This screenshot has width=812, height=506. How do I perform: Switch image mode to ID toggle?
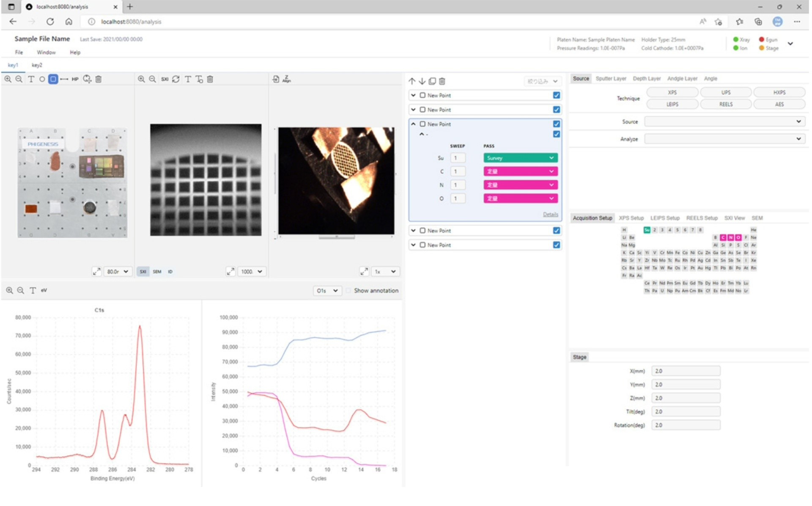[x=170, y=272]
